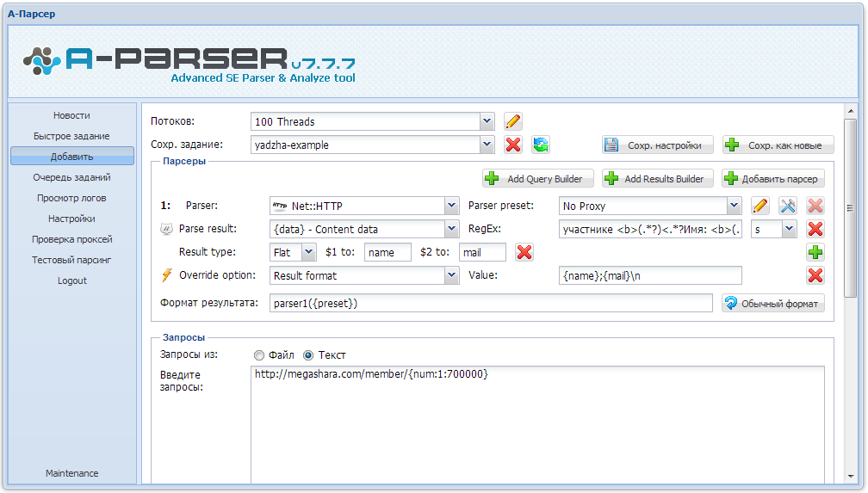Go to Тестовый парсинг
The height and width of the screenshot is (493, 868).
tap(72, 260)
